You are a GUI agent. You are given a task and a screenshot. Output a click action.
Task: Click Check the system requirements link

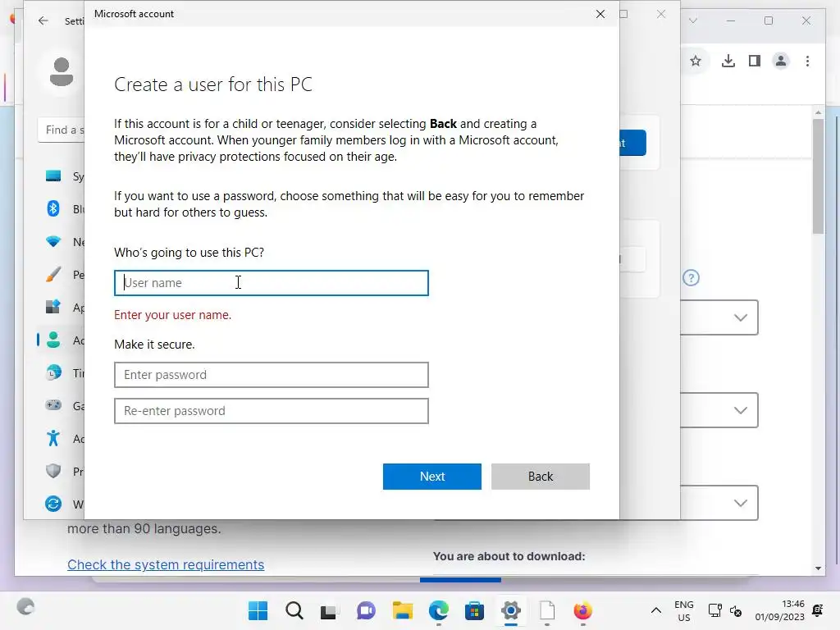tap(166, 564)
